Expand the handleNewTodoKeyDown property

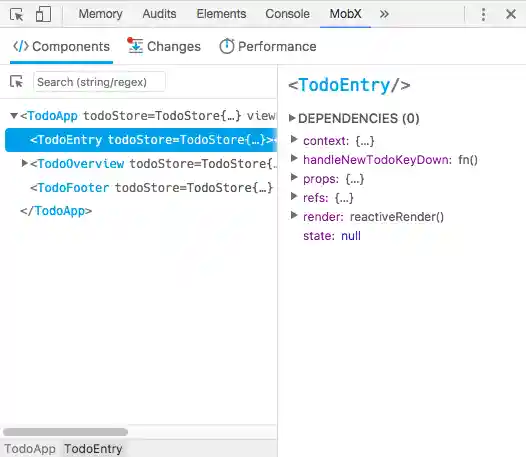pos(294,158)
